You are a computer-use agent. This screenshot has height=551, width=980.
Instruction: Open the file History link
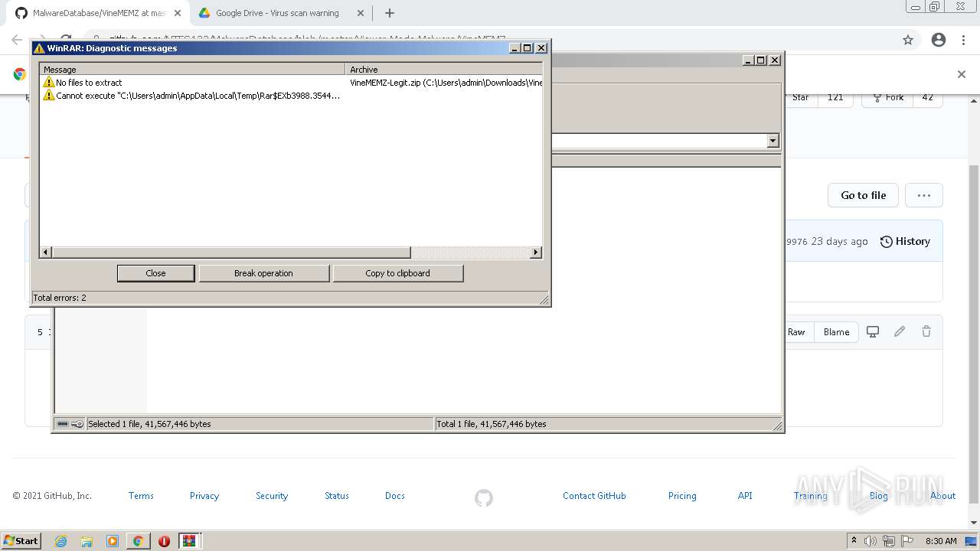coord(905,241)
